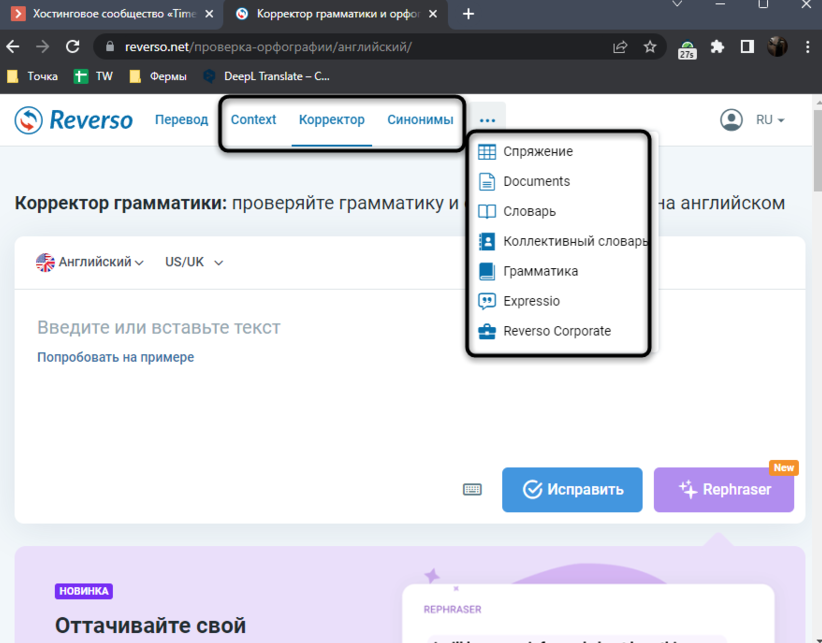Go back with browser back arrow
822x643 pixels.
(13, 47)
